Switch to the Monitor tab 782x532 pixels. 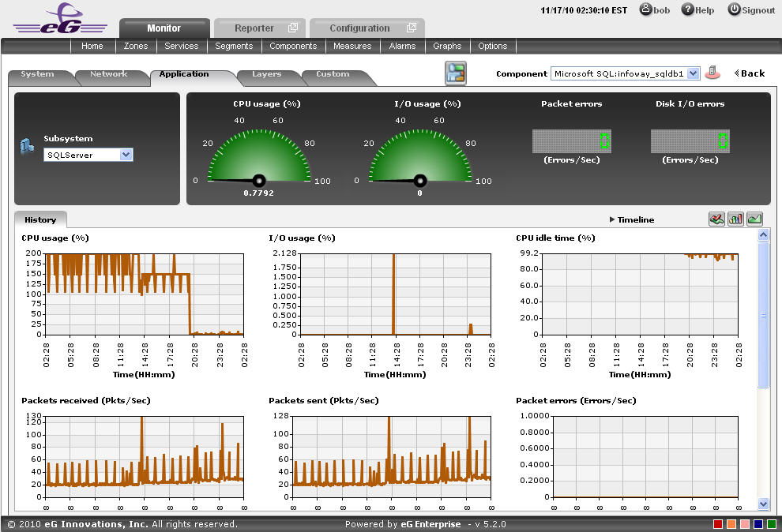click(164, 28)
